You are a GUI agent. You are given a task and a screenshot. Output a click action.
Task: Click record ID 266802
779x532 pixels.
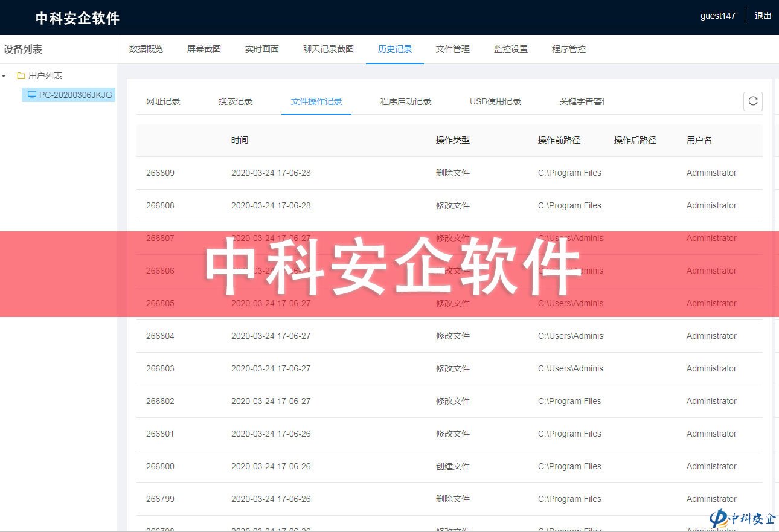[x=160, y=401]
